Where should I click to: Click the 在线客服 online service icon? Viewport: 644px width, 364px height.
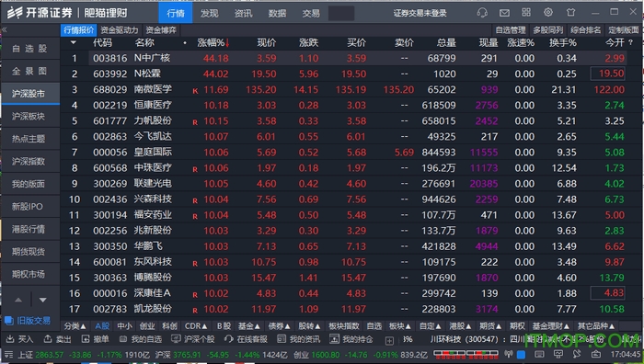(x=228, y=339)
